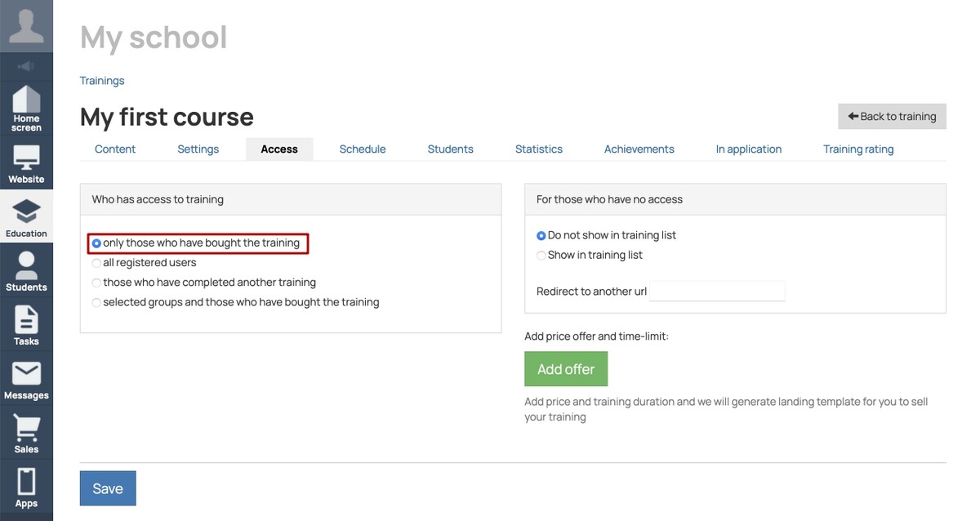Open the Students tab of the course
The height and width of the screenshot is (521, 980).
tap(451, 149)
